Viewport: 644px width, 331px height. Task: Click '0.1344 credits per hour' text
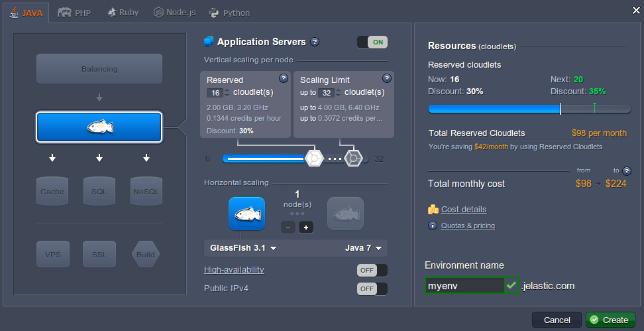[x=244, y=119]
